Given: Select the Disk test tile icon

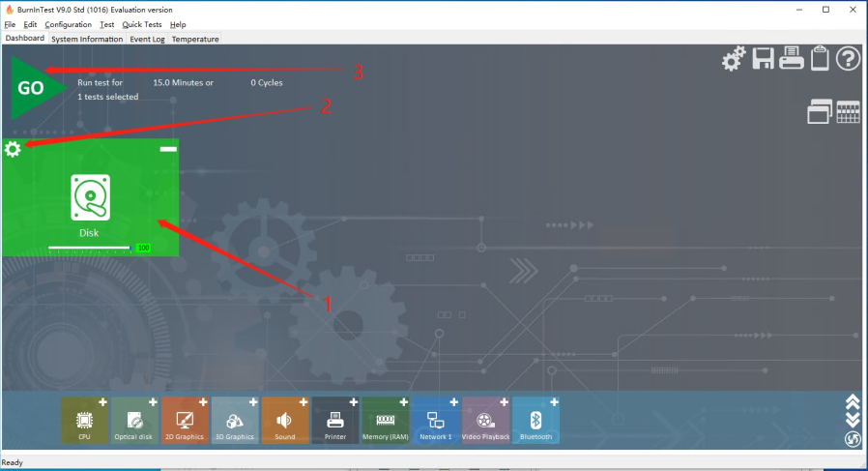Looking at the screenshot, I should click(90, 198).
